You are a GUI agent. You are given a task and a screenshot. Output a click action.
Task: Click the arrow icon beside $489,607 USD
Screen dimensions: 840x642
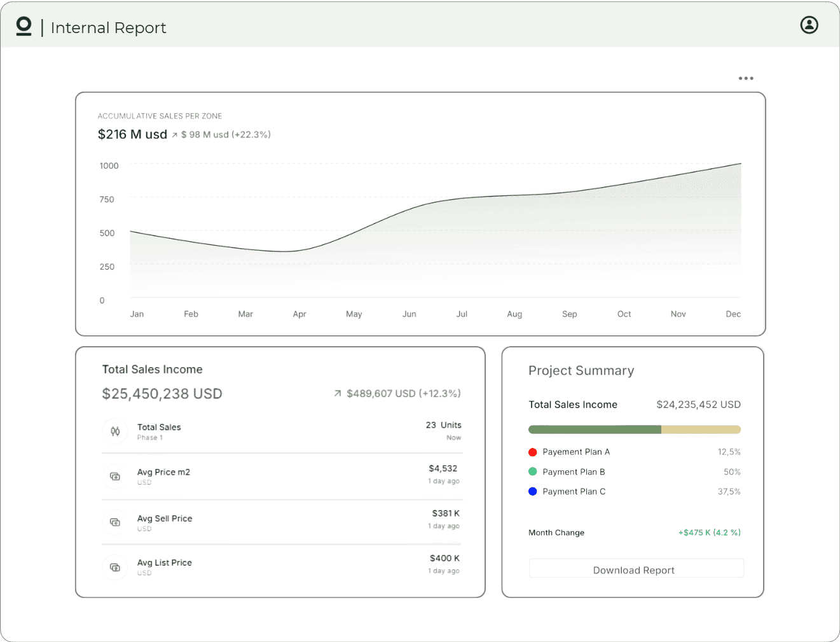tap(338, 394)
